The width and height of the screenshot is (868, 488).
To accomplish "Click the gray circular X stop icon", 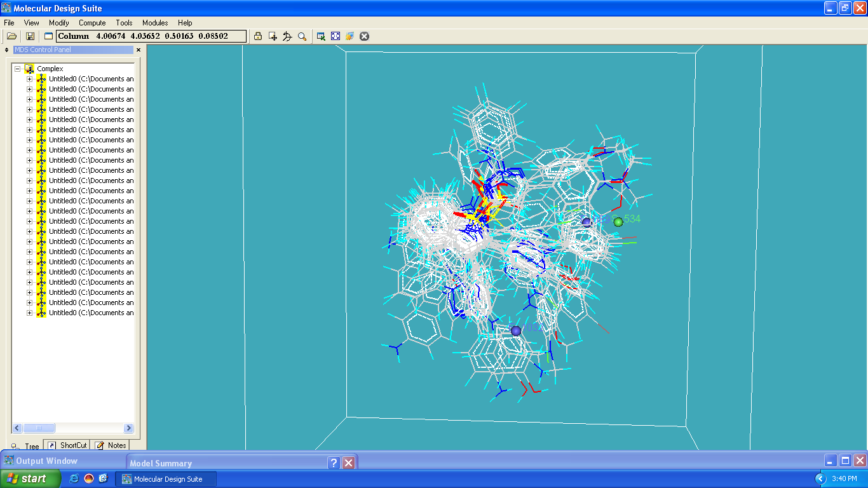I will tap(364, 36).
